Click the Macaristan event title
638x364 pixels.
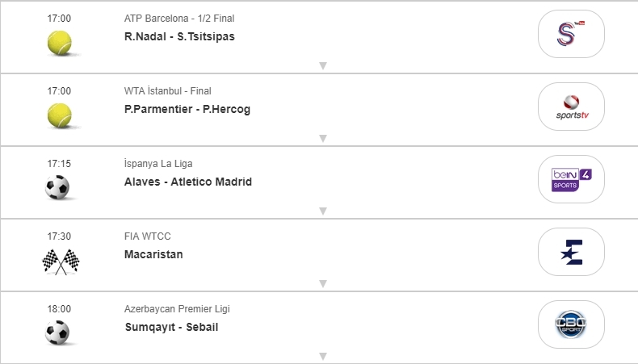pyautogui.click(x=153, y=254)
